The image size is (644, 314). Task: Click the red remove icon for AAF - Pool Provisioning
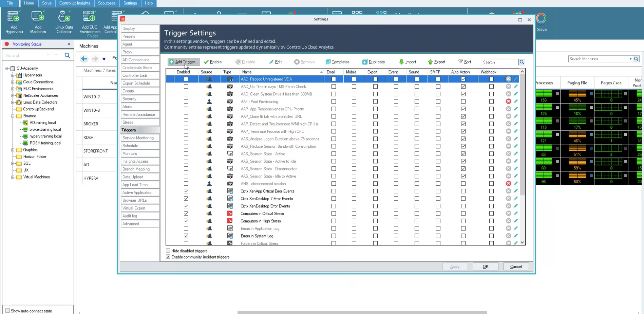click(508, 101)
